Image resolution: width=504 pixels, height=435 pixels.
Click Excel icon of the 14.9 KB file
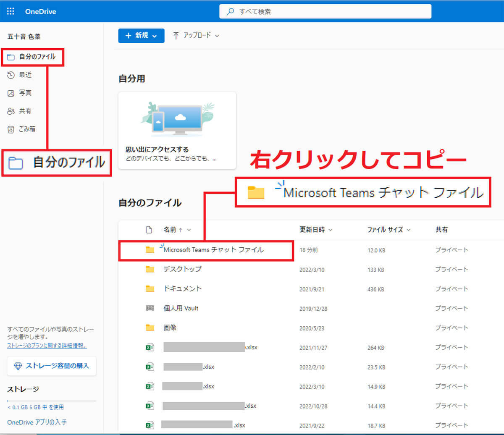pos(150,386)
